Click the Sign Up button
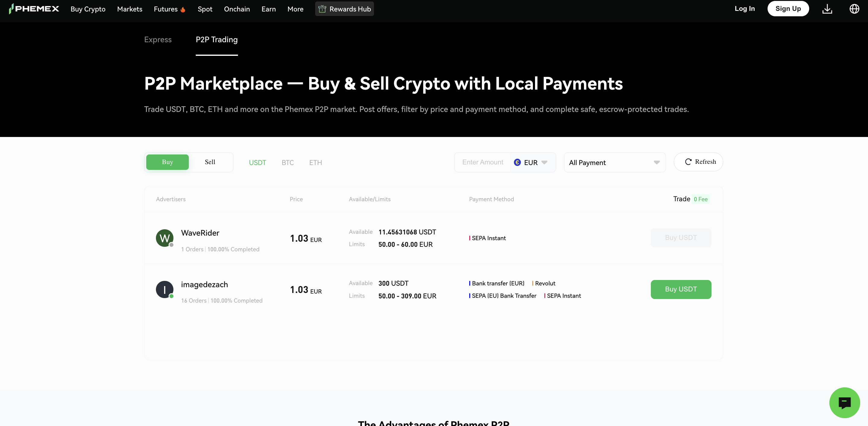The height and width of the screenshot is (426, 868). (x=788, y=9)
